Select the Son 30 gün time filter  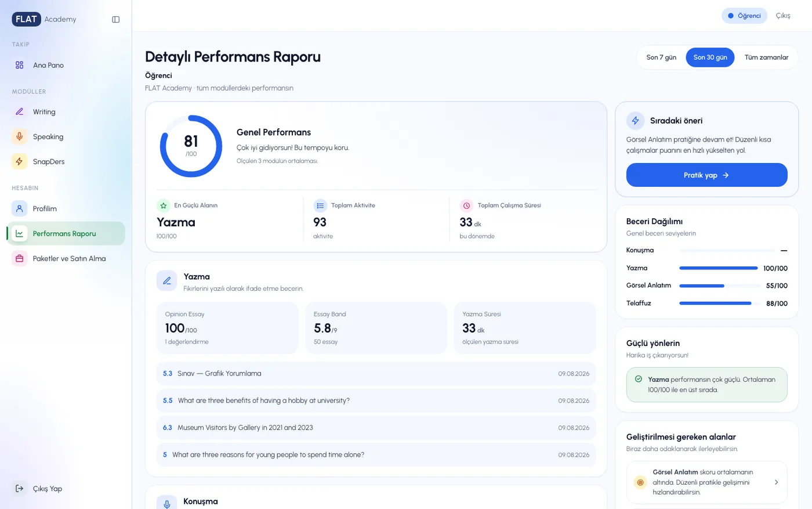(x=710, y=57)
